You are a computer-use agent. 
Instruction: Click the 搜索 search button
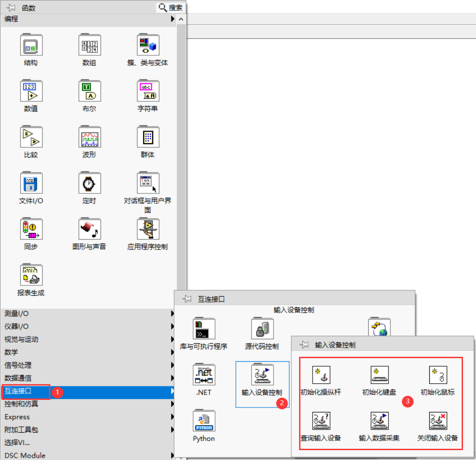click(171, 8)
